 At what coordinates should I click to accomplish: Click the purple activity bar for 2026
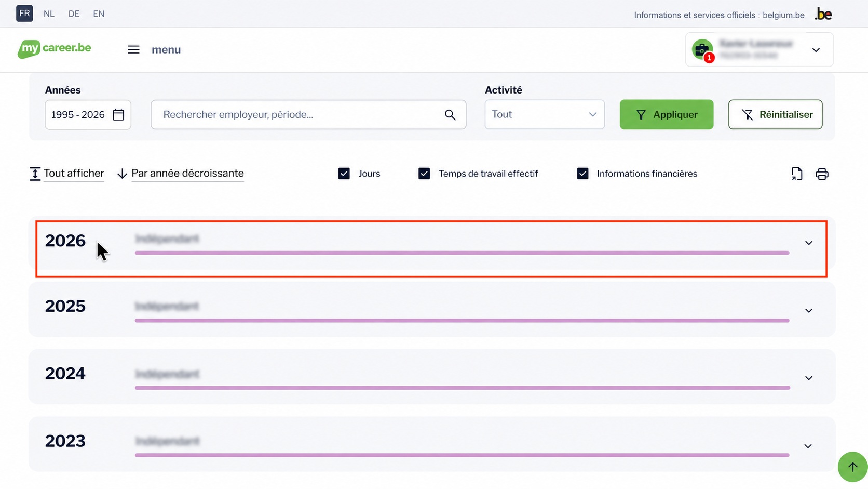462,253
